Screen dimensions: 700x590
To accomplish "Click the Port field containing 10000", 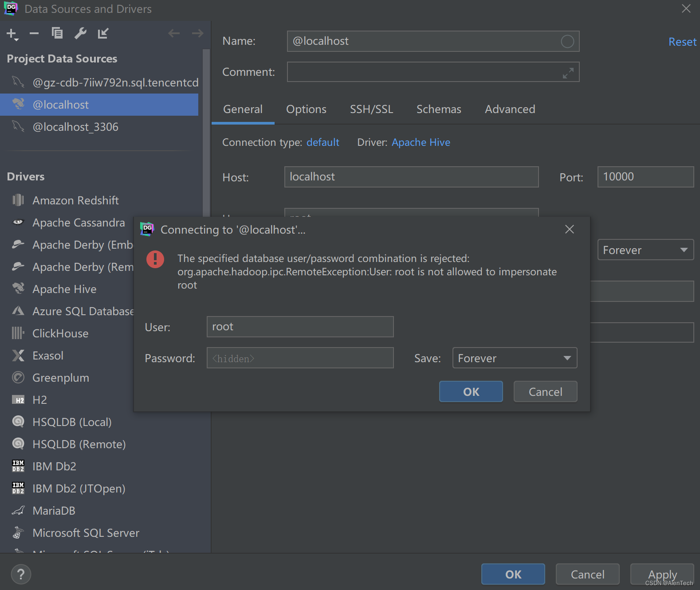I will point(645,177).
